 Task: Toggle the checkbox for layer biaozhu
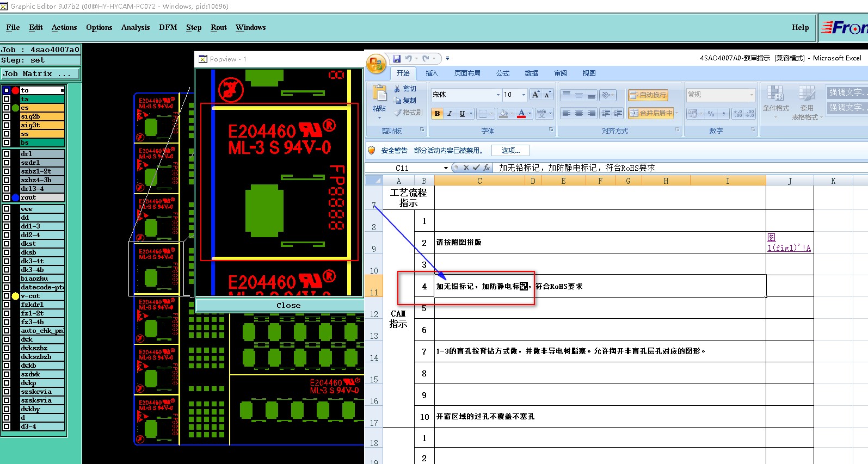(7, 279)
